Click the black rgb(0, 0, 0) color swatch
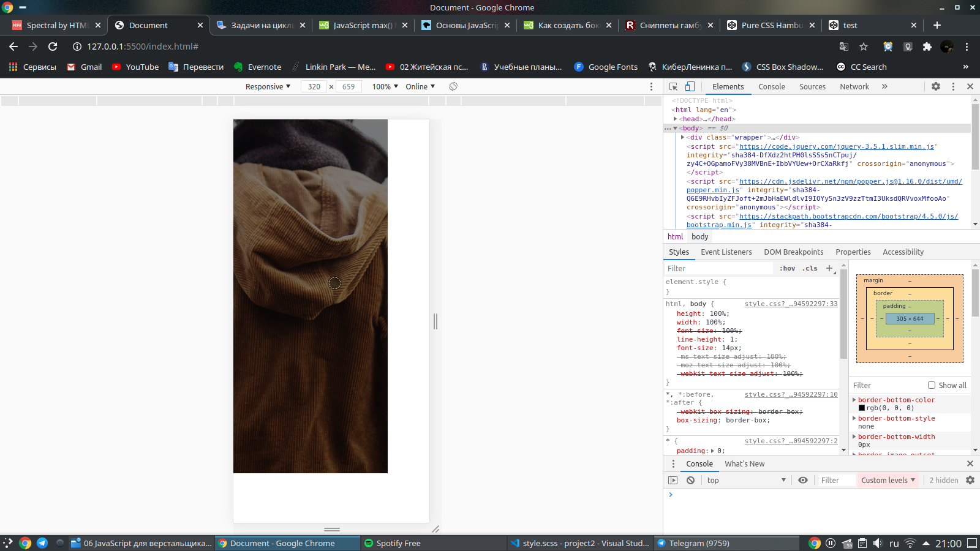The image size is (980, 551). coord(862,408)
